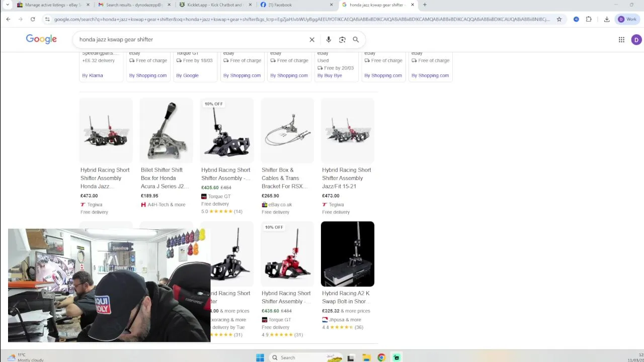Click the Shifter Box & Cables product image

pos(287,130)
